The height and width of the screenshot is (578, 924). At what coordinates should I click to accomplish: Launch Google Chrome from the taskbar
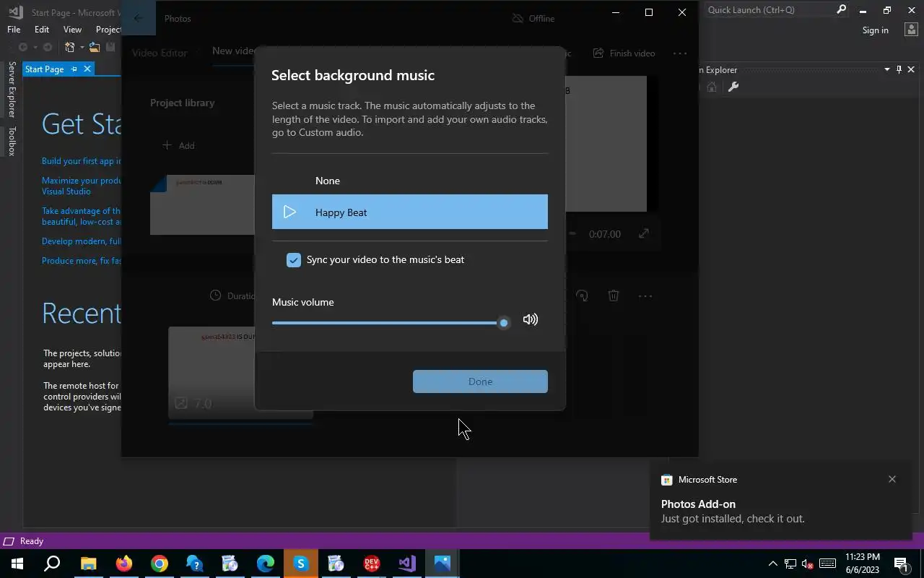coord(160,564)
